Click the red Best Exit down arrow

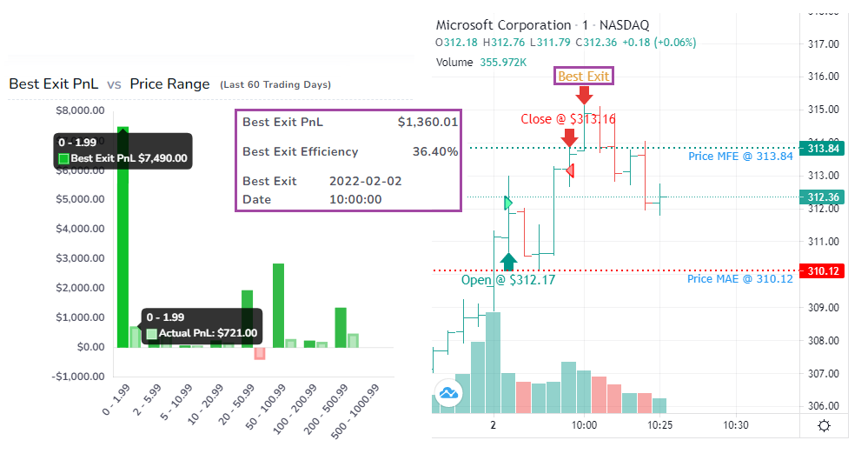tap(584, 96)
